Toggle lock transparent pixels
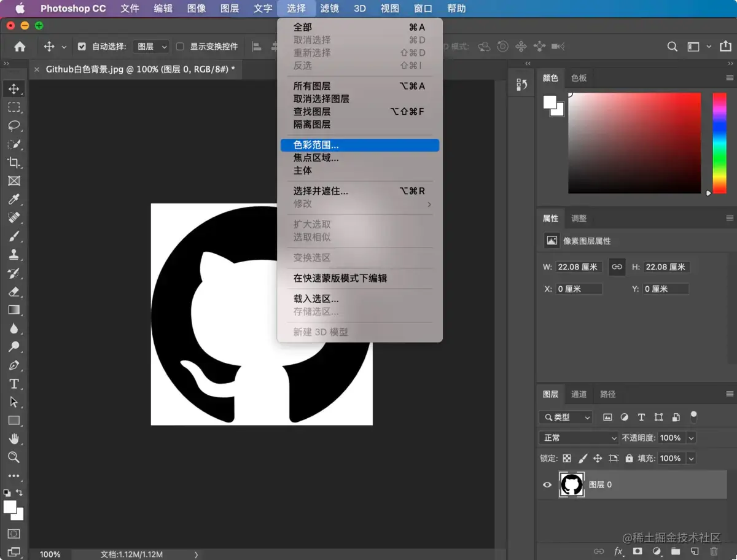The image size is (737, 560). 567,459
